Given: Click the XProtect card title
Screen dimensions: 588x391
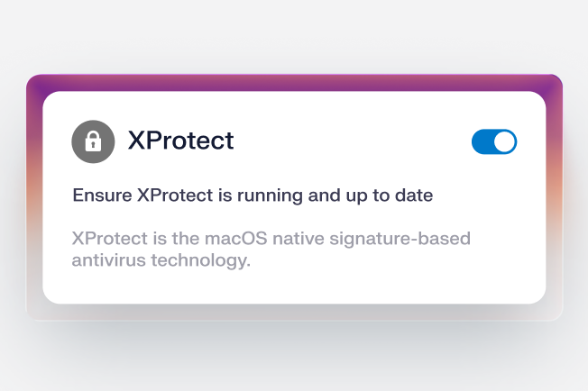Looking at the screenshot, I should 180,141.
